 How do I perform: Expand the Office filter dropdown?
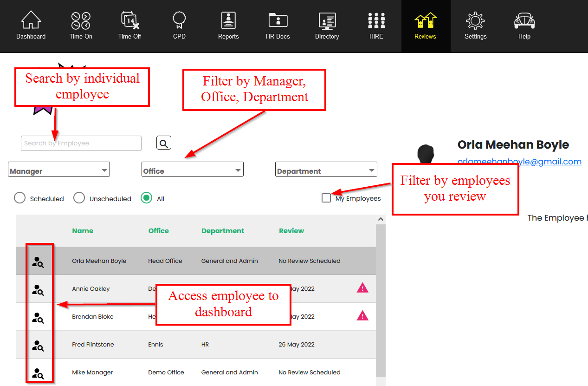tap(192, 170)
